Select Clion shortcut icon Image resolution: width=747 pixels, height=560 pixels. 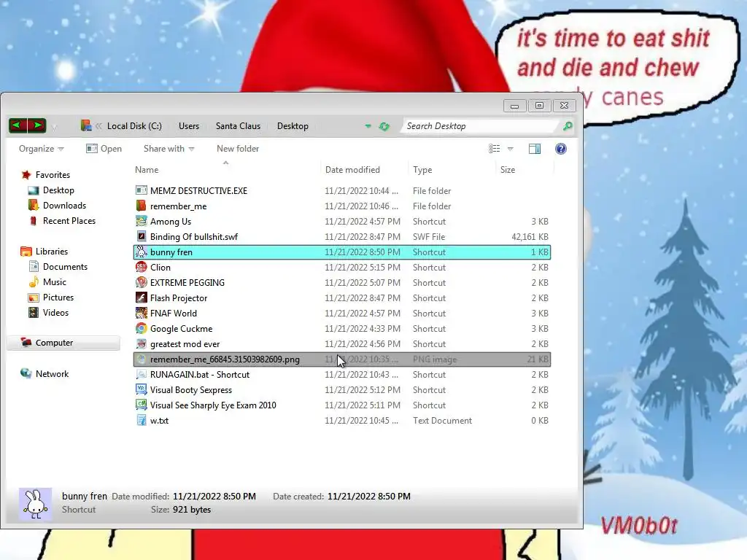141,267
